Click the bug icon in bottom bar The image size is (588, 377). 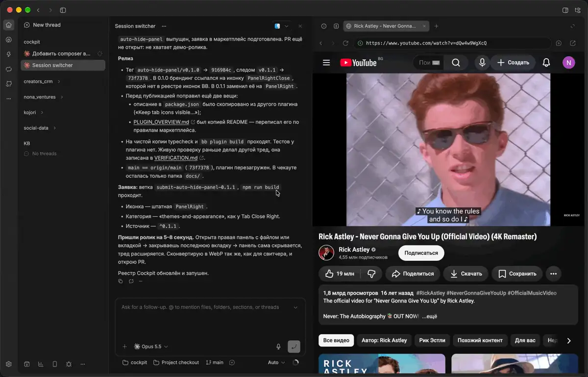click(x=69, y=364)
